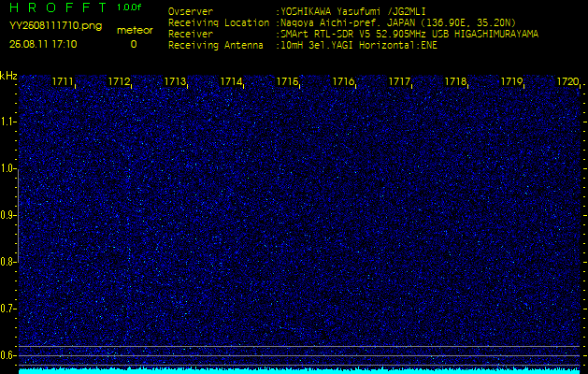The width and height of the screenshot is (588, 374).
Task: Click observer name YOSHIKAWA Yasufumi /JG2MLI
Action: [x=352, y=11]
